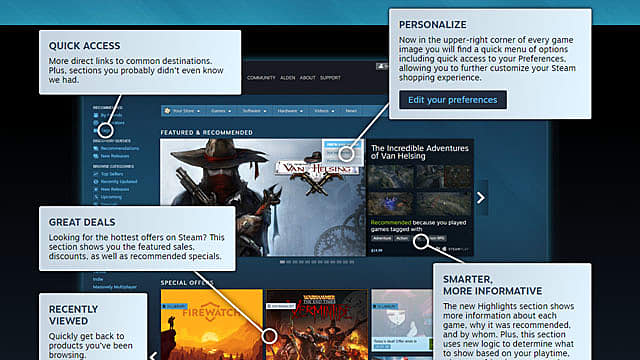Click the Recently Updated icon in sidebar
This screenshot has width=640, height=360.
click(96, 182)
